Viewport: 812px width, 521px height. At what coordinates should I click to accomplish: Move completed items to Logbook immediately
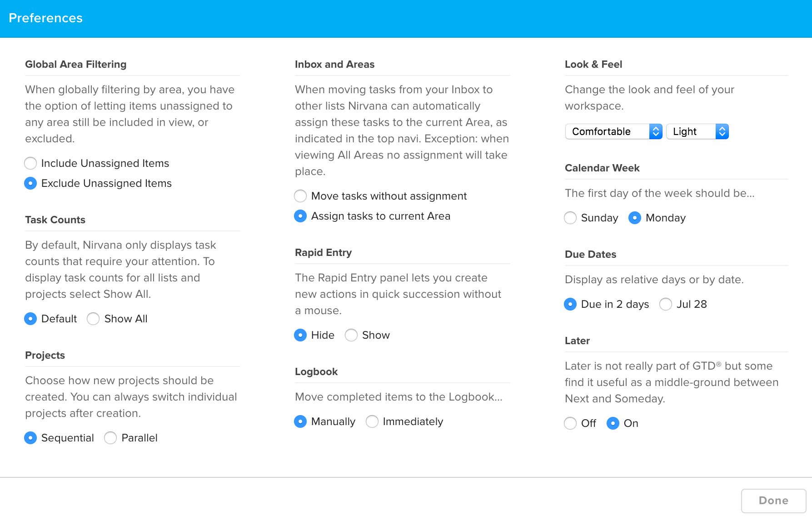[372, 421]
